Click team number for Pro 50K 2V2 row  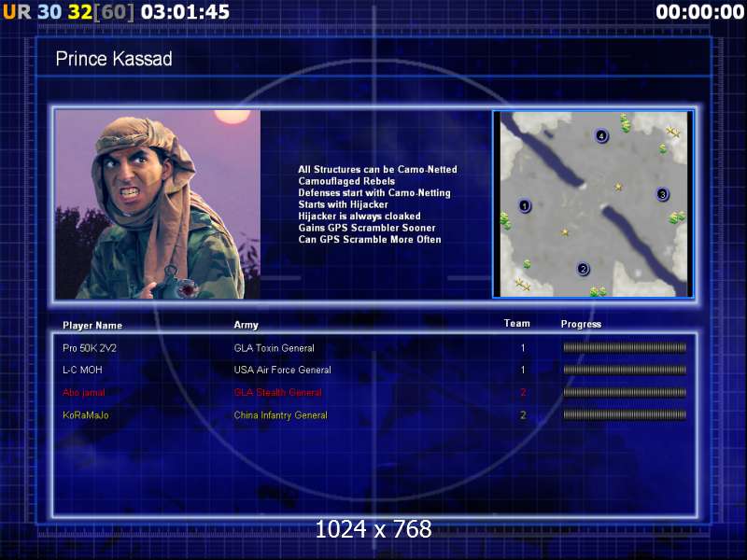click(x=523, y=348)
